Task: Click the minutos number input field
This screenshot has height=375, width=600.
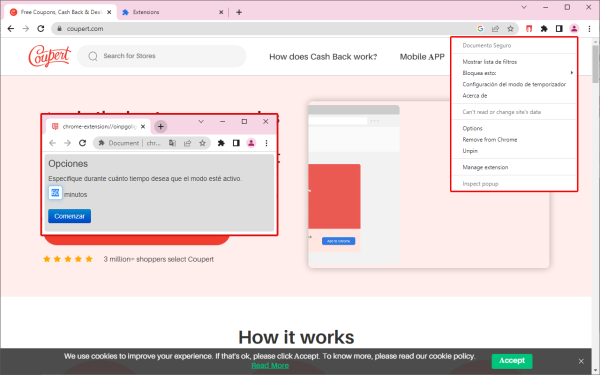Action: (x=55, y=193)
